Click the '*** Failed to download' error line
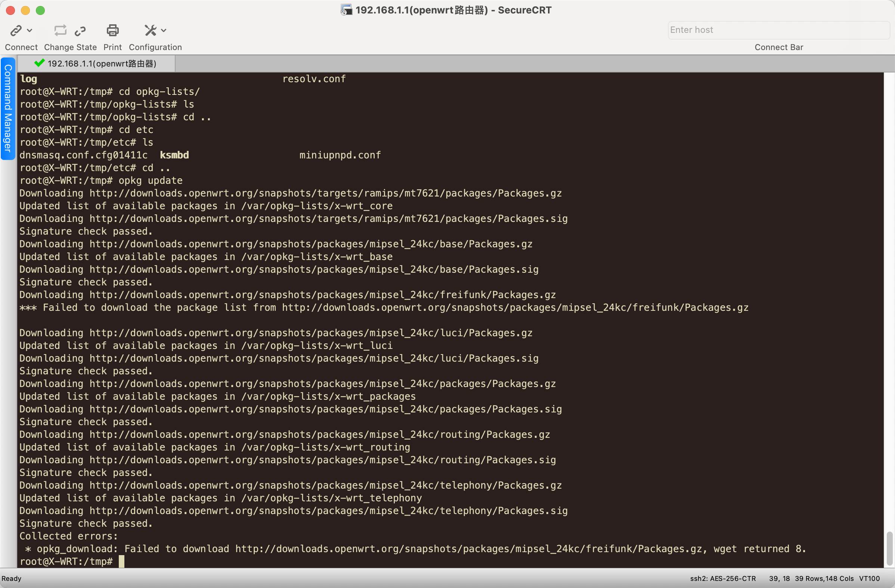Image resolution: width=895 pixels, height=588 pixels. (x=384, y=308)
